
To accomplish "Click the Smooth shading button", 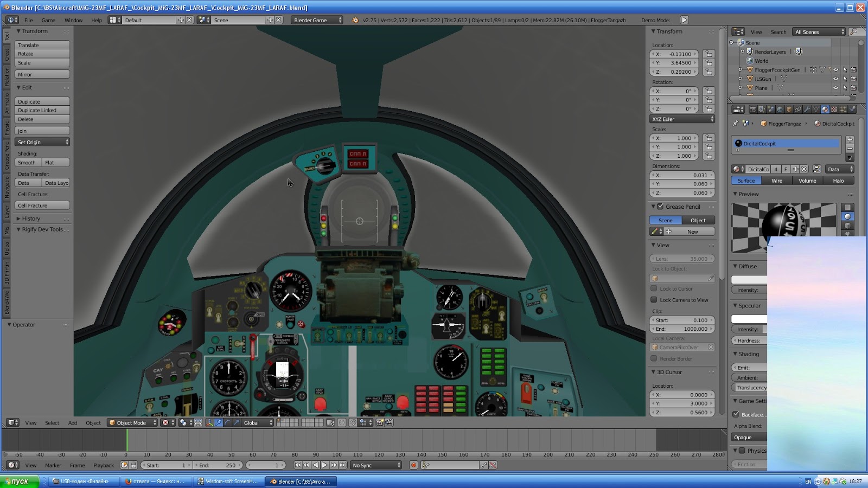I will click(x=28, y=163).
